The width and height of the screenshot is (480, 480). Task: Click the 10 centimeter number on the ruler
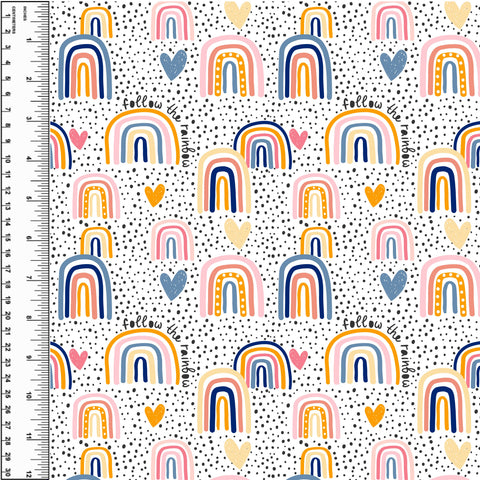click(8, 160)
